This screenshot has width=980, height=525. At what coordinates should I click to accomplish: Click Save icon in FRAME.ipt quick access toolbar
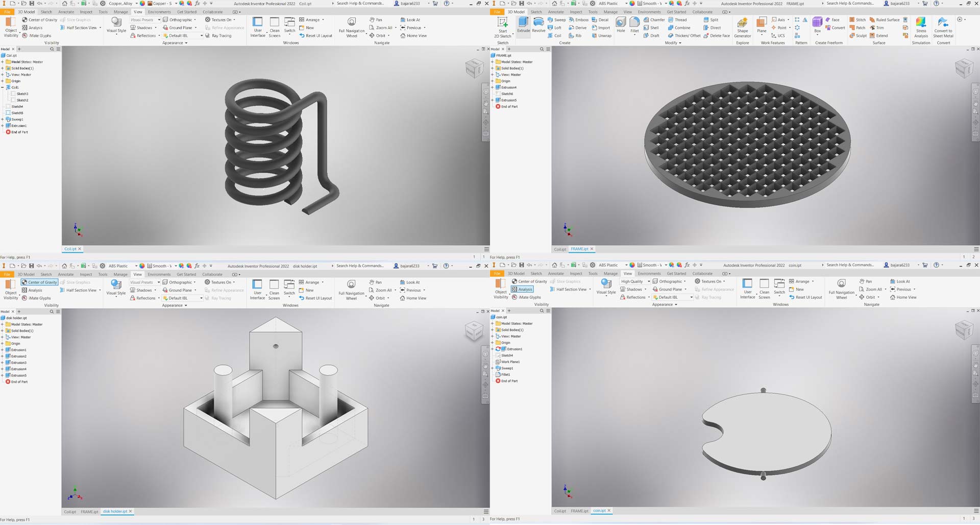click(x=521, y=4)
